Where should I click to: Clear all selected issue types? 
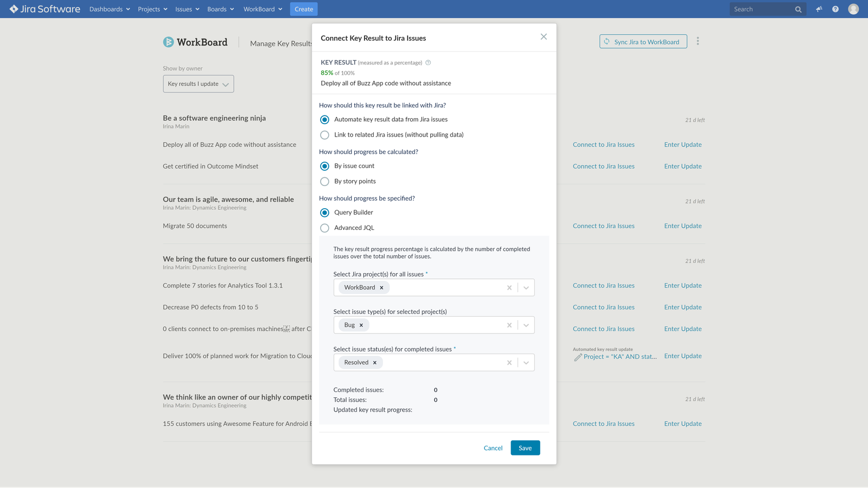[x=509, y=325]
